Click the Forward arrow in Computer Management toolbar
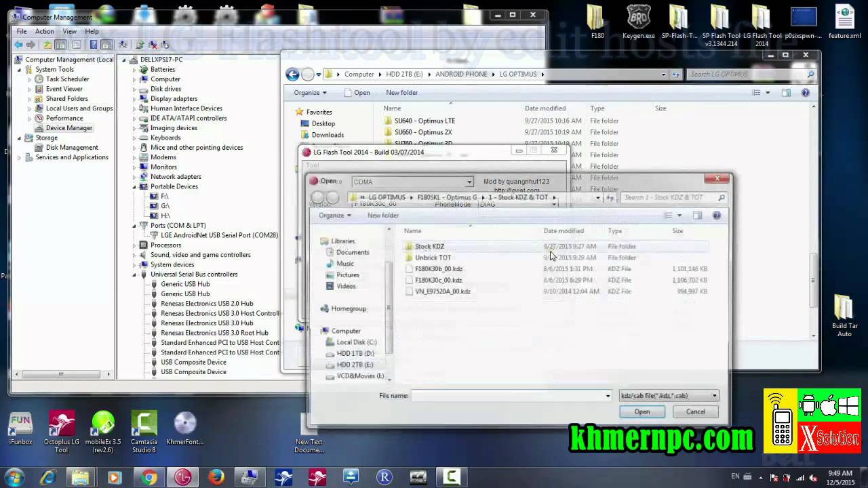868x488 pixels. point(31,45)
